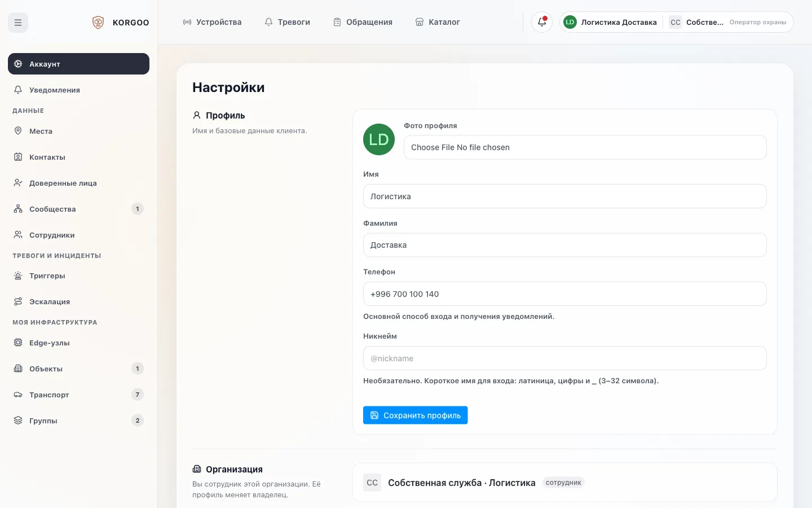The width and height of the screenshot is (812, 508).
Task: Click the KORGOO shield logo
Action: (x=98, y=23)
